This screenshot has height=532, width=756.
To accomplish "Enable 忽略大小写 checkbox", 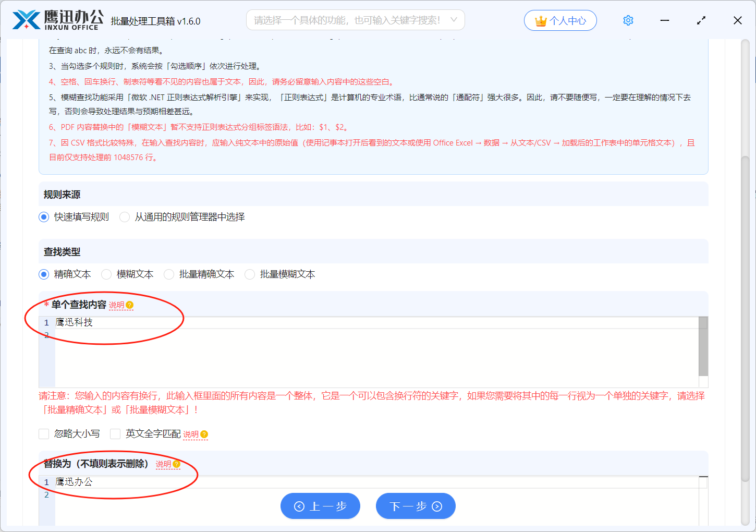I will pyautogui.click(x=44, y=434).
